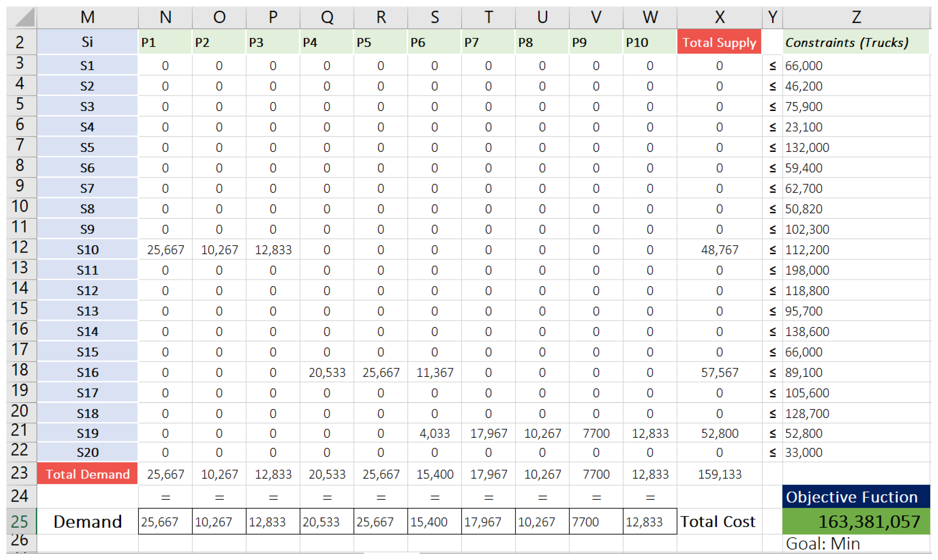The width and height of the screenshot is (938, 560).
Task: Select the S19 to P7 cell 17,967
Action: tap(488, 433)
